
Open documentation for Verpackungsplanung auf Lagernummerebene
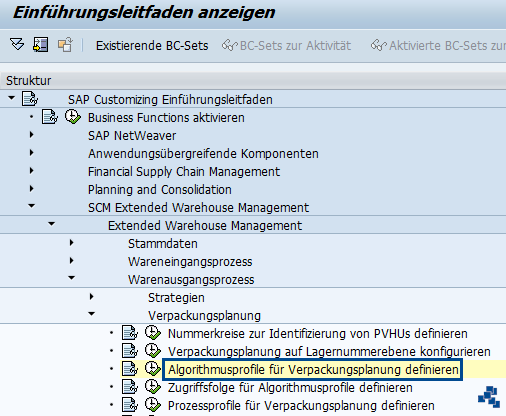(x=130, y=351)
